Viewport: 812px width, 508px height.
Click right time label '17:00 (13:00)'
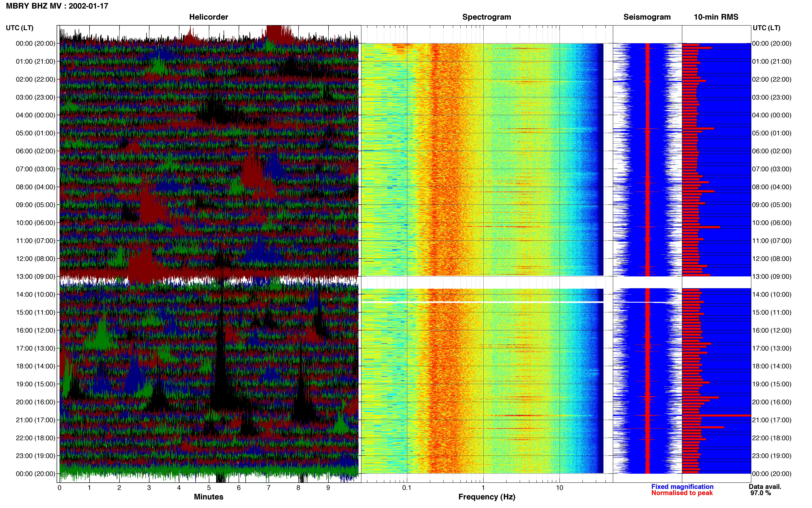(x=772, y=348)
